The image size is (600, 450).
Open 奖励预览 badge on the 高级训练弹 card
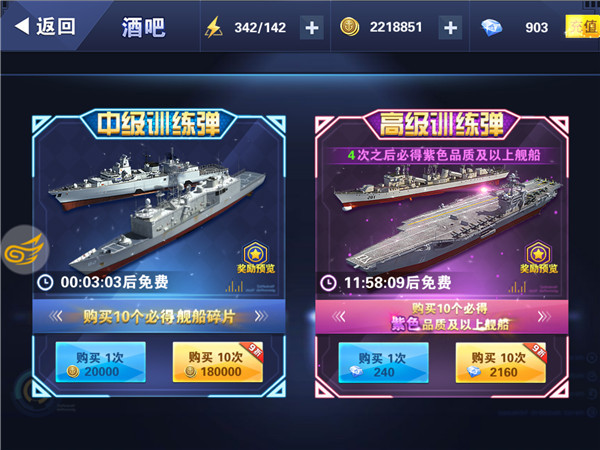point(539,258)
